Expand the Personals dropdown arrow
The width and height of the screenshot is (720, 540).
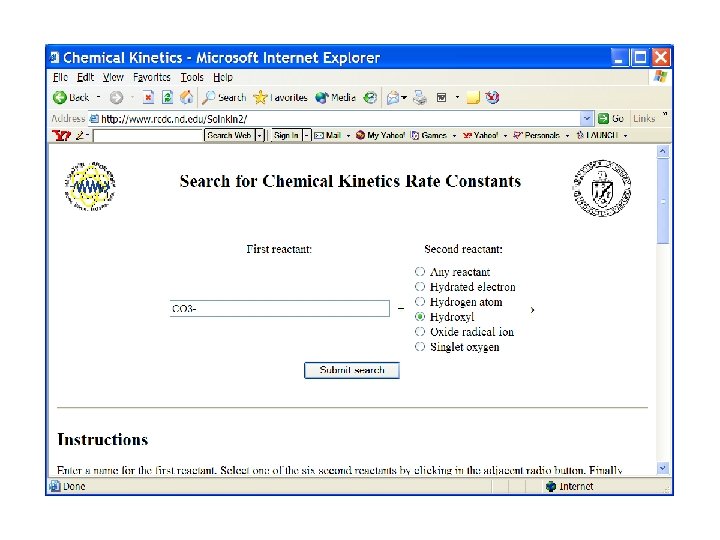[567, 136]
